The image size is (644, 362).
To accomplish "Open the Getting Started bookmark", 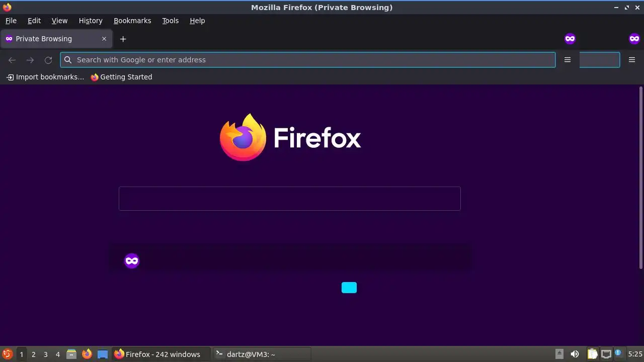I will (121, 77).
